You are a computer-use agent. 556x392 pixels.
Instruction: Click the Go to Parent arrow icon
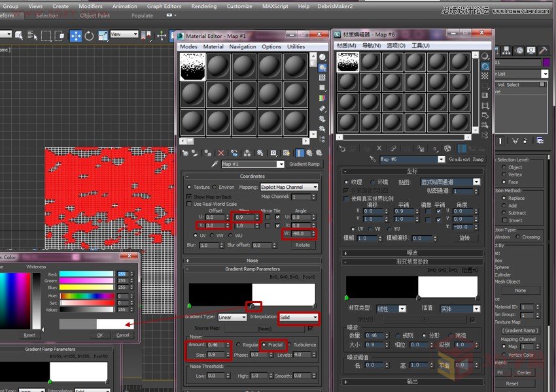pos(309,152)
